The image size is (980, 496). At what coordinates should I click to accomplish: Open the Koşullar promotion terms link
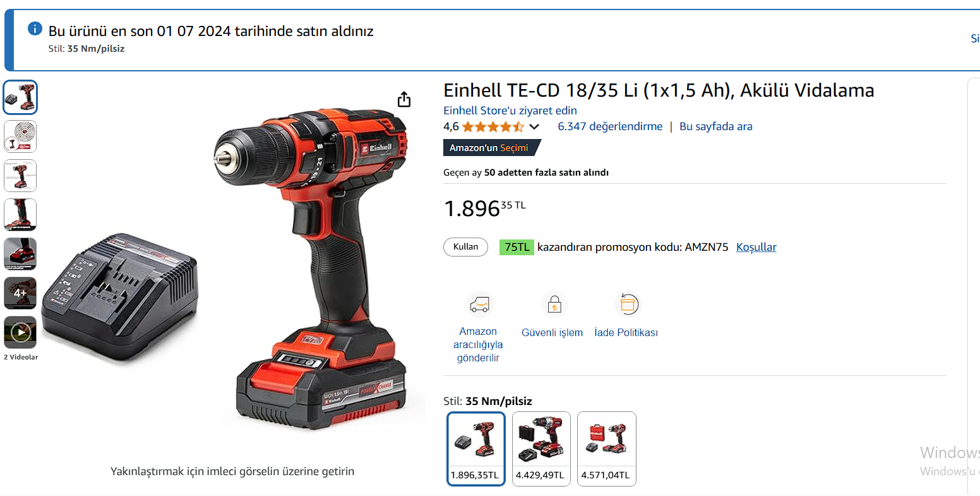point(756,247)
